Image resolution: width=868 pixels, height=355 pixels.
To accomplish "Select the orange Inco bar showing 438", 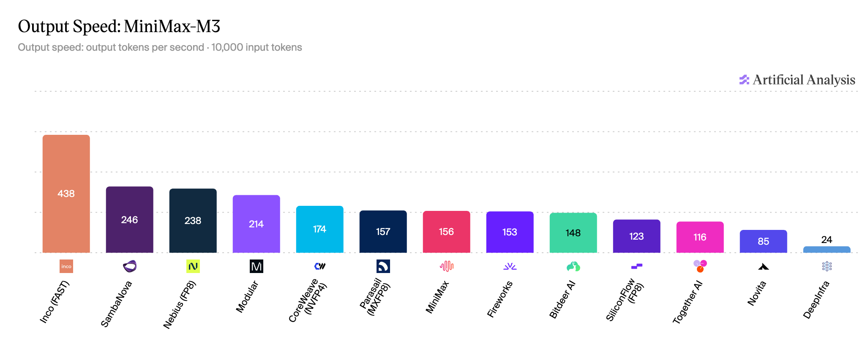I will [66, 194].
